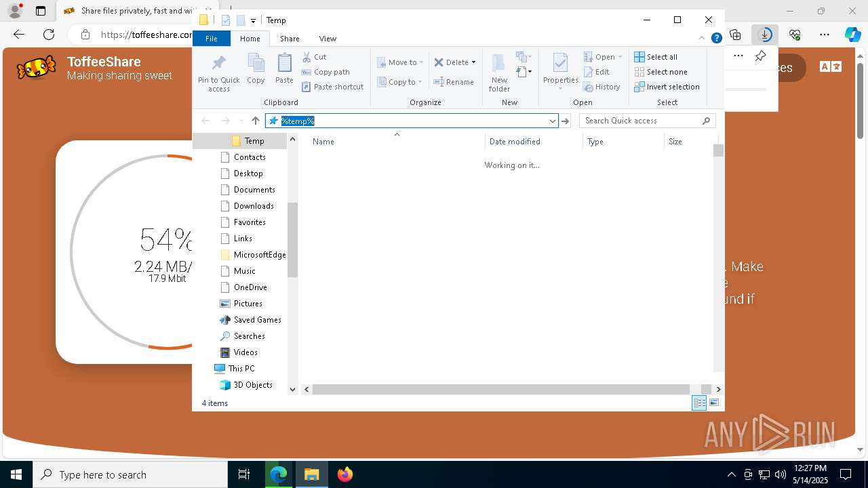Create a New folder
The width and height of the screenshot is (868, 488).
(x=499, y=73)
